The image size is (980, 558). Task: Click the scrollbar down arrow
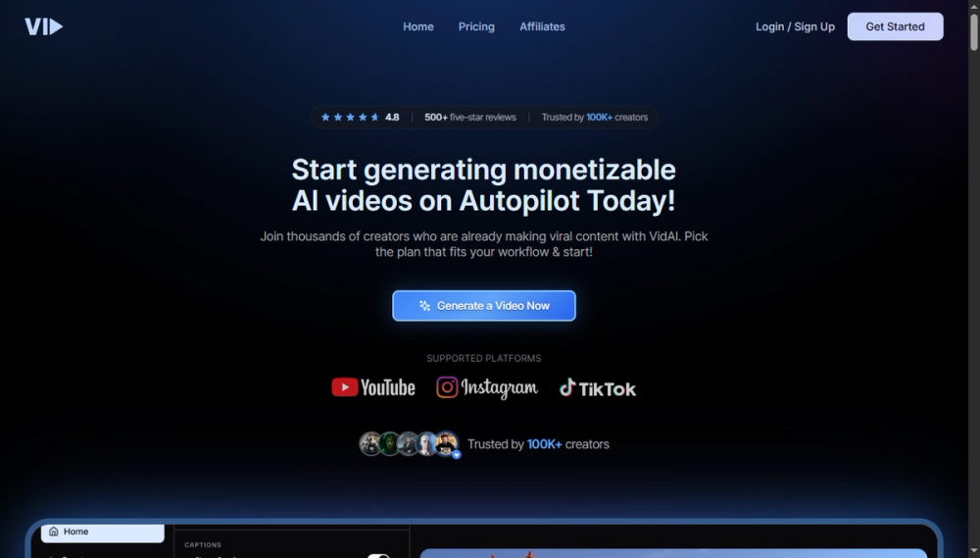coord(974,552)
